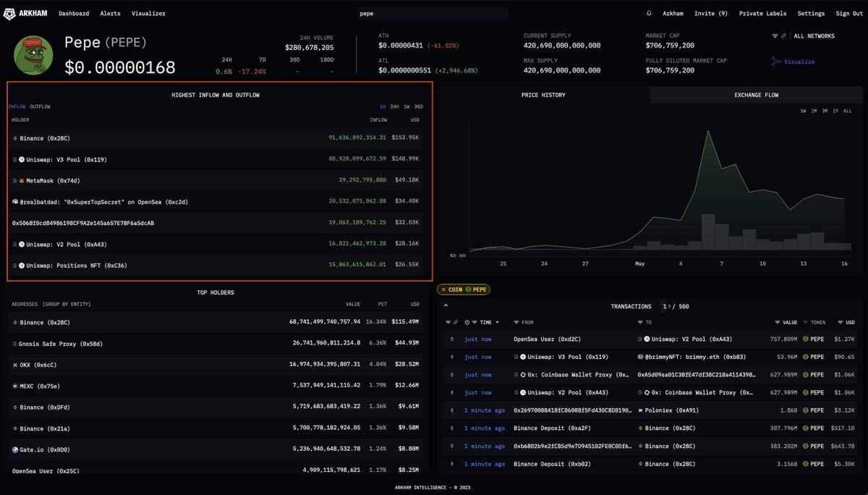Open the notifications bell
This screenshot has width=868, height=495.
(649, 13)
